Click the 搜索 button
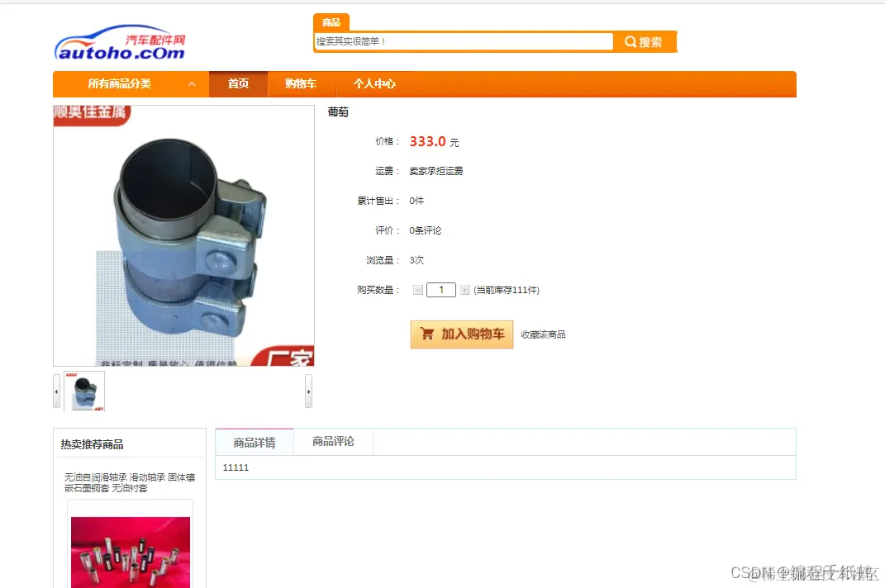The image size is (885, 588). tap(645, 42)
